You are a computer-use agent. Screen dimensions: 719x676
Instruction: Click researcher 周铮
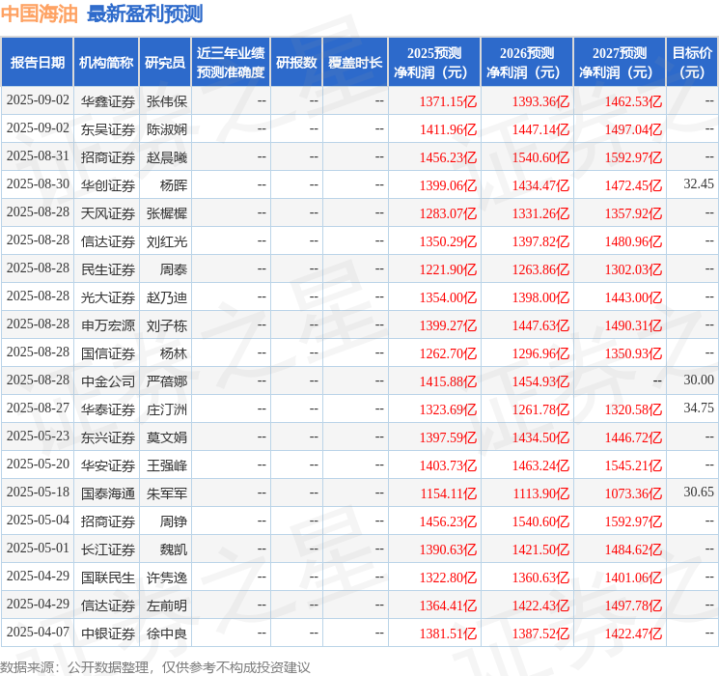coord(173,521)
